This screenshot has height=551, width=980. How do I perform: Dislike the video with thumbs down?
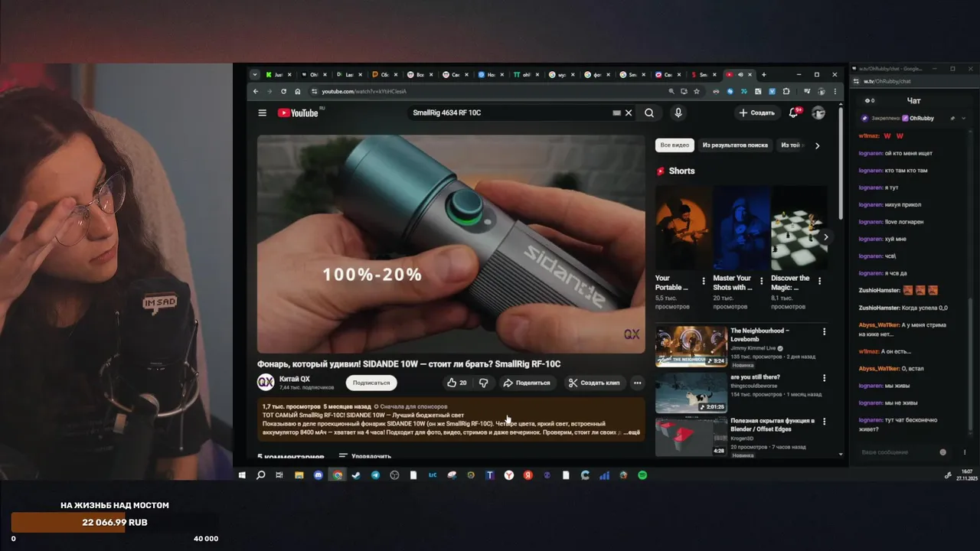point(483,383)
